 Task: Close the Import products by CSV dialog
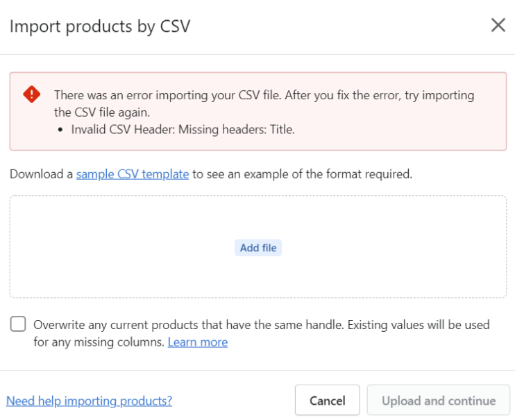tap(498, 25)
